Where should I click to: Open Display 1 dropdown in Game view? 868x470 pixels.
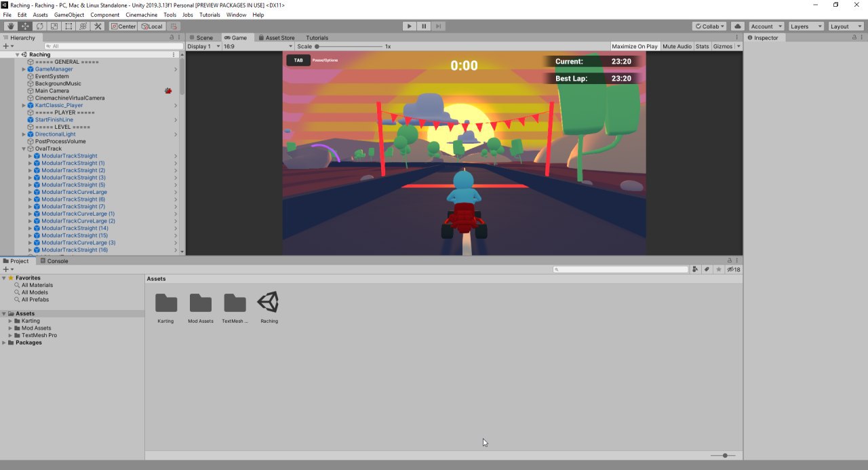pos(203,46)
